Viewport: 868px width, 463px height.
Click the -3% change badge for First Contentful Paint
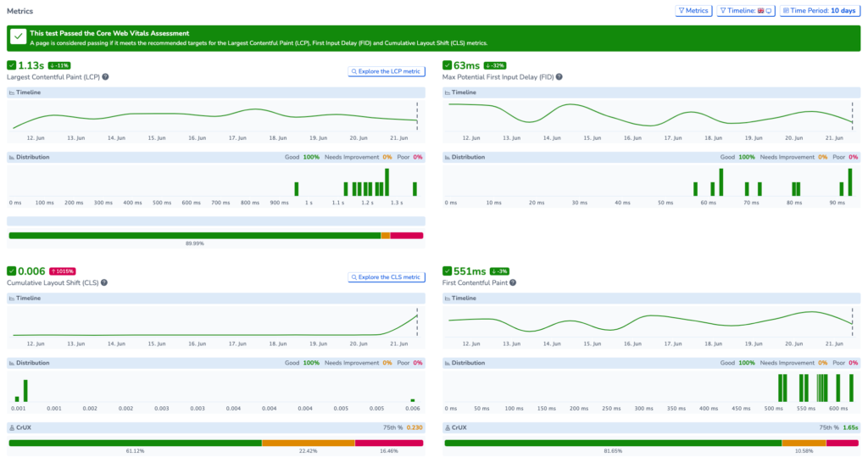click(499, 271)
